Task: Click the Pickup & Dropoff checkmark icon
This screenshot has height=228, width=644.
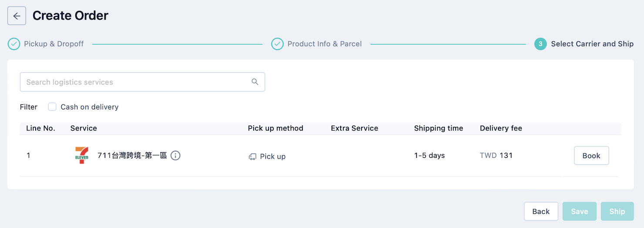Action: 14,44
